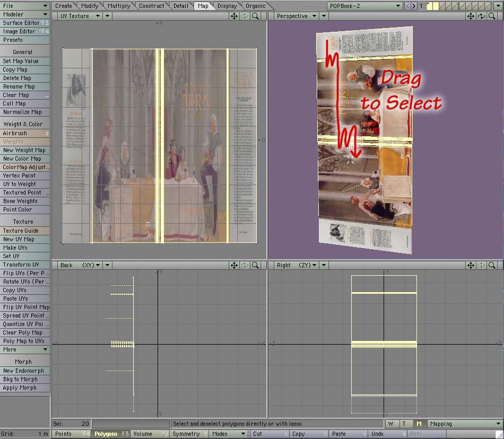Click the Paste button
The width and height of the screenshot is (504, 439).
(x=348, y=434)
